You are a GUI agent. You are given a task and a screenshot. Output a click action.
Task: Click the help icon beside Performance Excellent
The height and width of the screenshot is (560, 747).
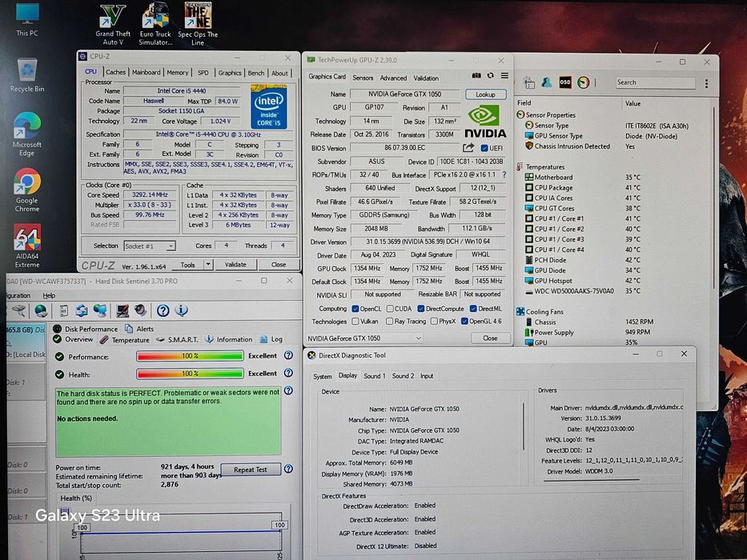tap(288, 355)
